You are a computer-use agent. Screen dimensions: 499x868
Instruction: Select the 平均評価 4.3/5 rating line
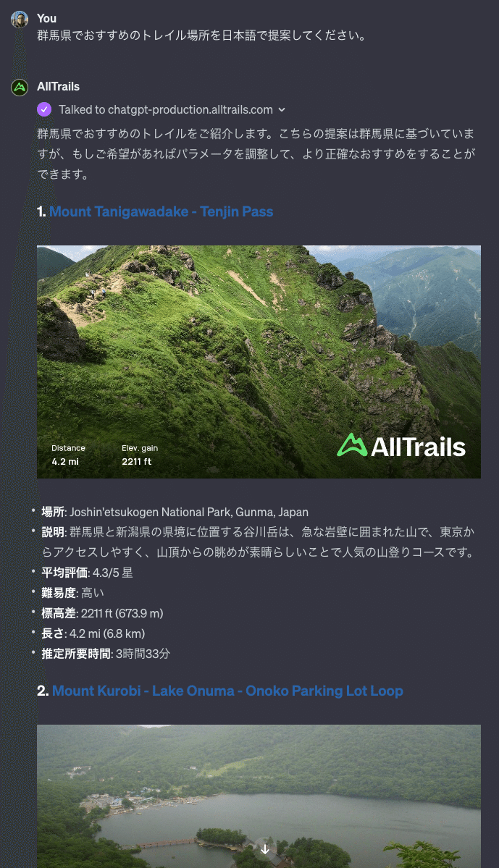pos(87,573)
